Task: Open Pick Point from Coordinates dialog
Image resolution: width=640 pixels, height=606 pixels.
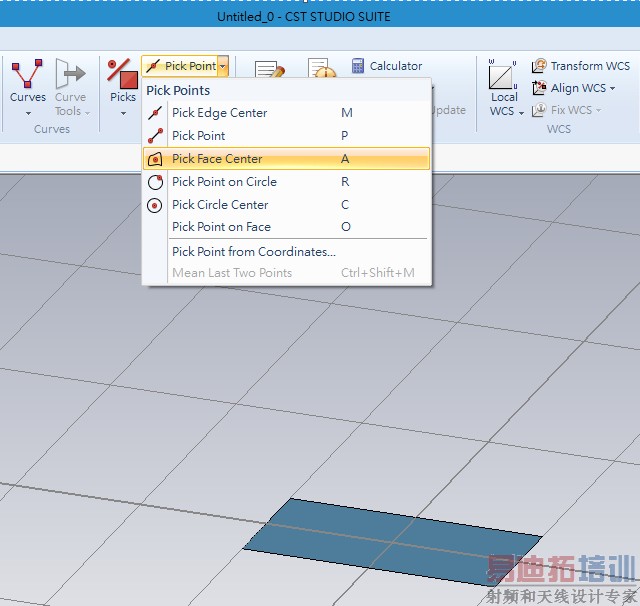Action: 287,251
